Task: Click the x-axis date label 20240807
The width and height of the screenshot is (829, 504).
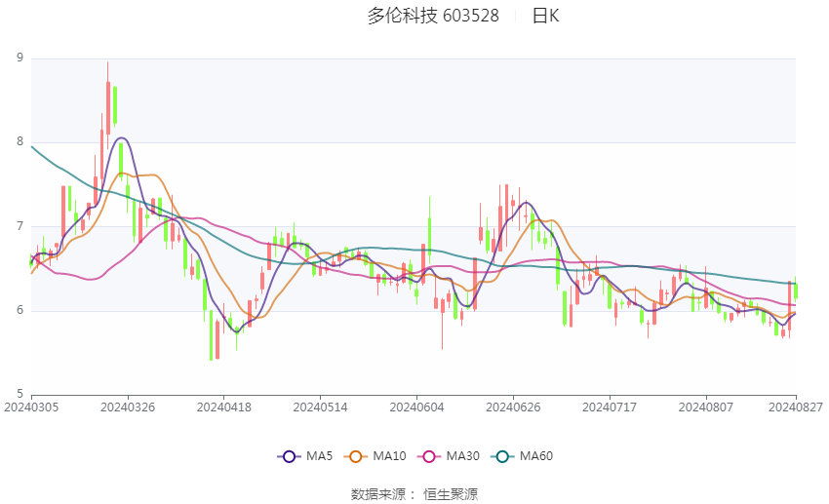Action: [706, 407]
